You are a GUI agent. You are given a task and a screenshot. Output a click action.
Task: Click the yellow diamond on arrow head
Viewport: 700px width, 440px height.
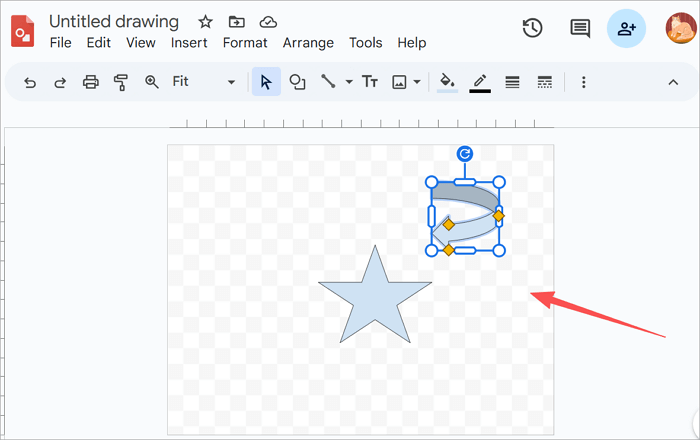(449, 224)
